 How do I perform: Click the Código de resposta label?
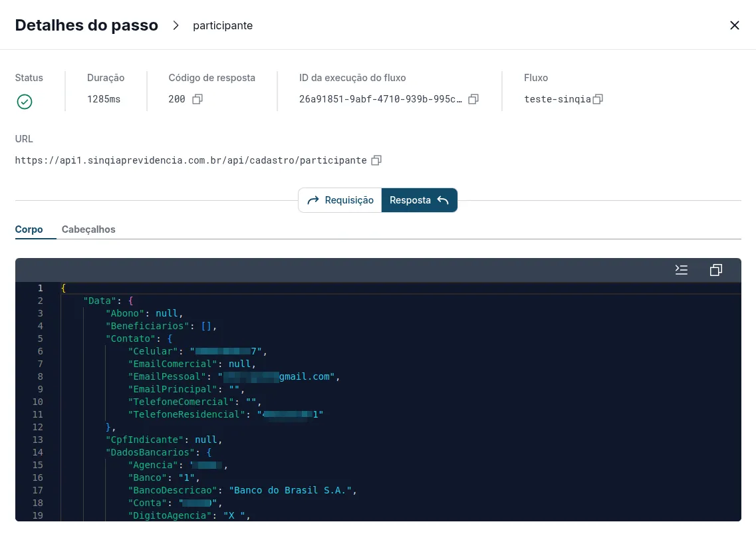(211, 78)
